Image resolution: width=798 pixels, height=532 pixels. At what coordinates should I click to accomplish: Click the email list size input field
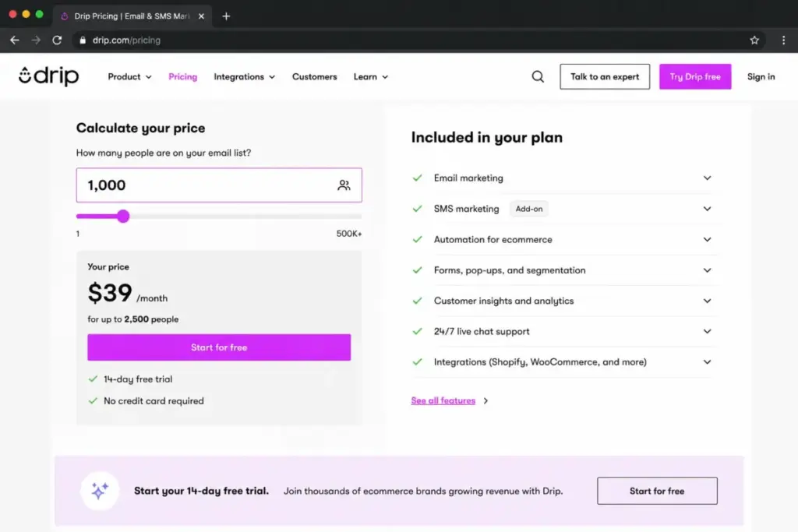pos(219,185)
